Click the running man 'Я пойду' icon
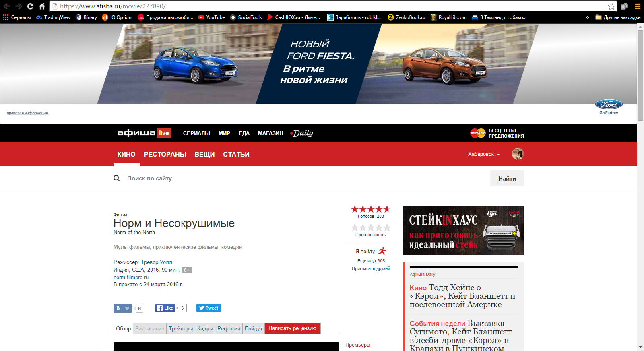The image size is (644, 351). pos(382,251)
